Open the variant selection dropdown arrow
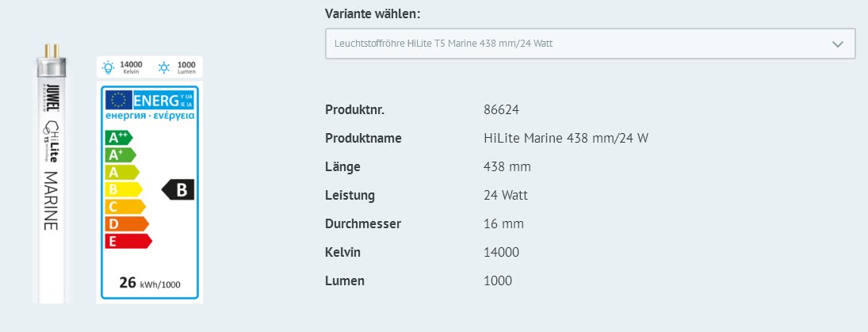 (838, 44)
